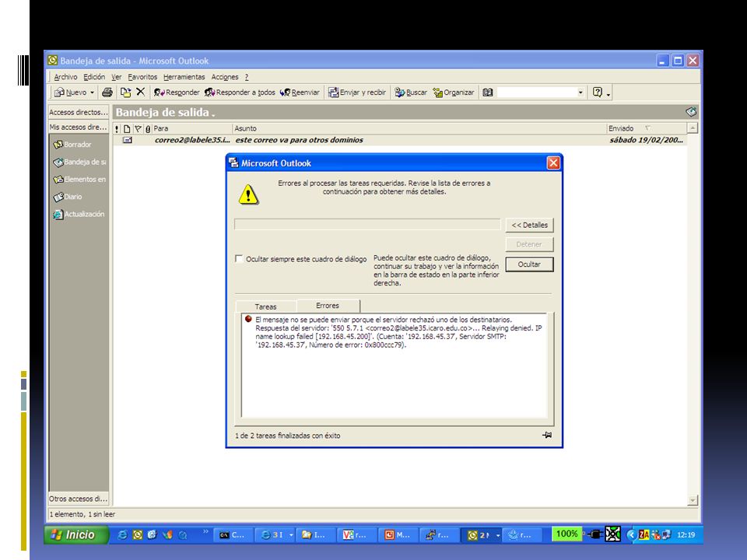Launch Internet Explorer from Quick Launch

click(122, 535)
